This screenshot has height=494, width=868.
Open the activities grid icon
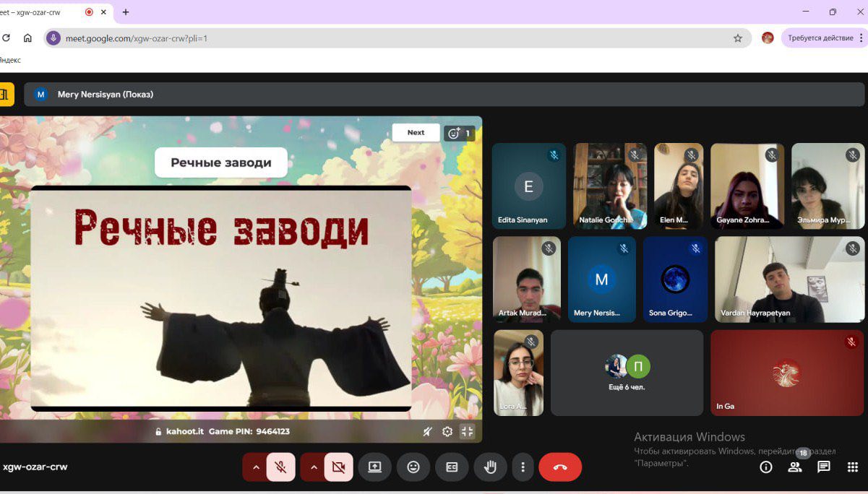coord(852,467)
